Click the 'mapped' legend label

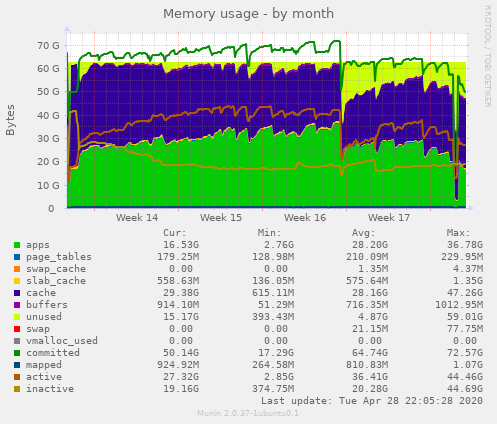pyautogui.click(x=44, y=365)
